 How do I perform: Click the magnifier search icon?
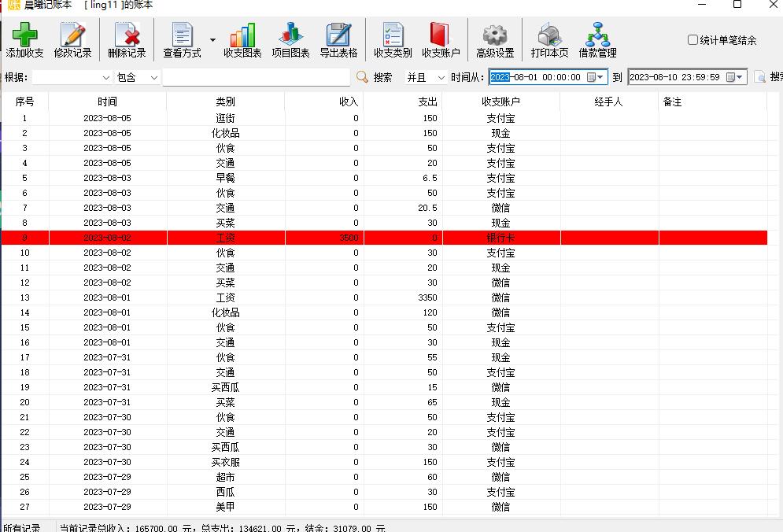point(360,76)
